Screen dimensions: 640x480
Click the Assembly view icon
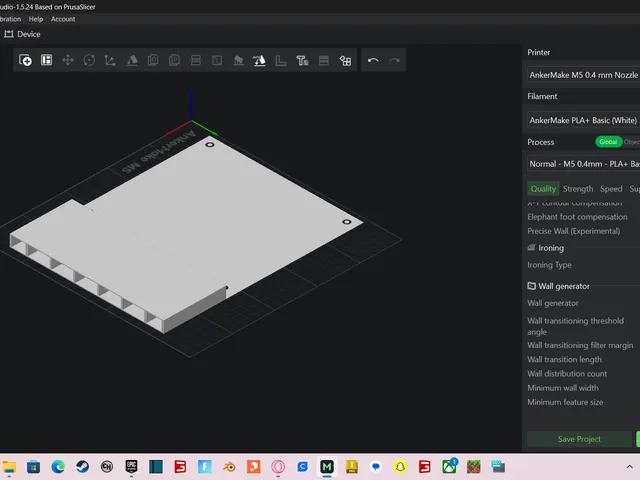point(345,60)
